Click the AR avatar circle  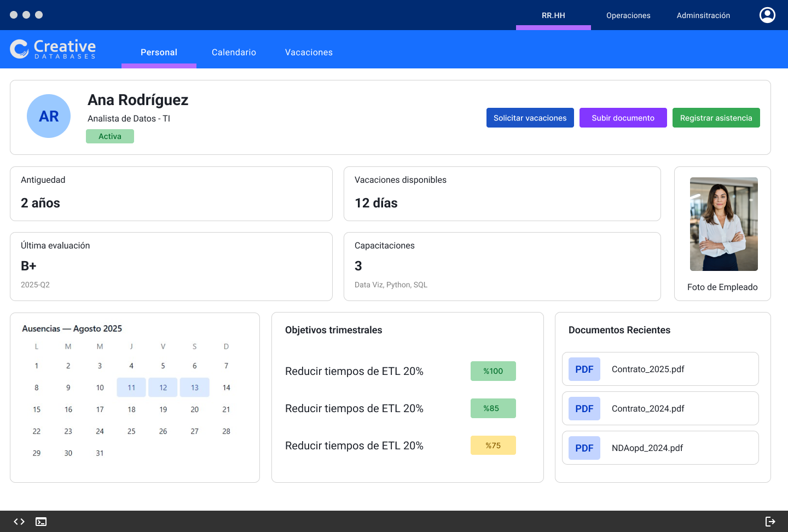49,116
